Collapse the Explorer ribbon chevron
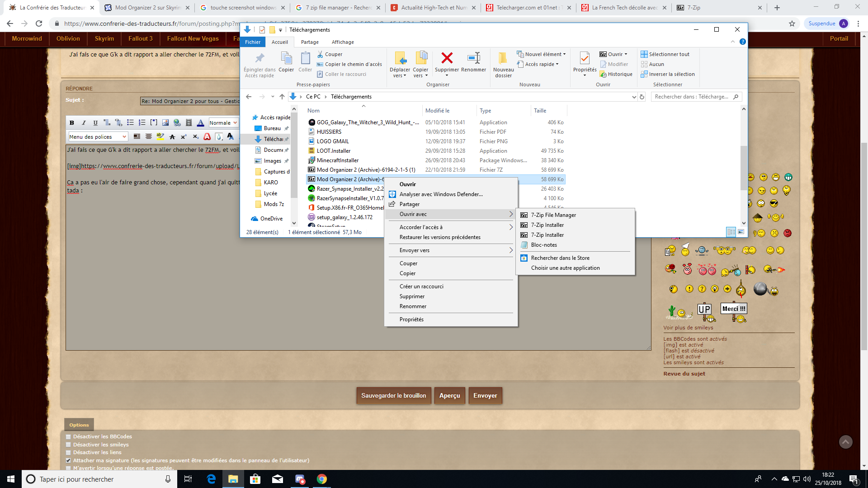The height and width of the screenshot is (488, 868). pos(733,42)
